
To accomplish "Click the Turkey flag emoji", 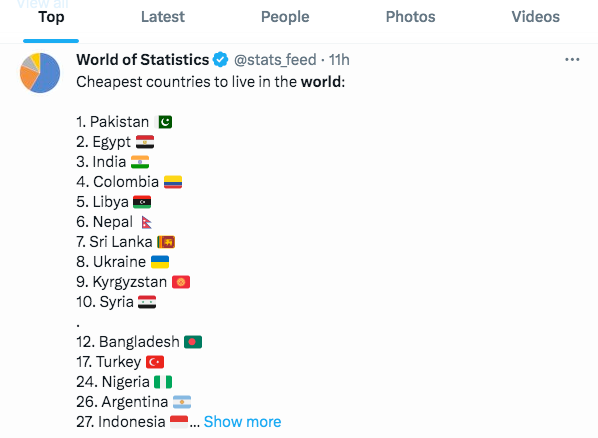I will 155,362.
